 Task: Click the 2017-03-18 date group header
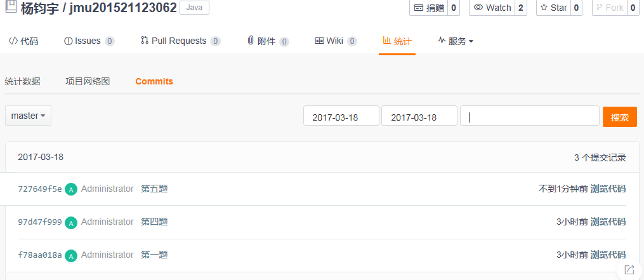(x=41, y=157)
